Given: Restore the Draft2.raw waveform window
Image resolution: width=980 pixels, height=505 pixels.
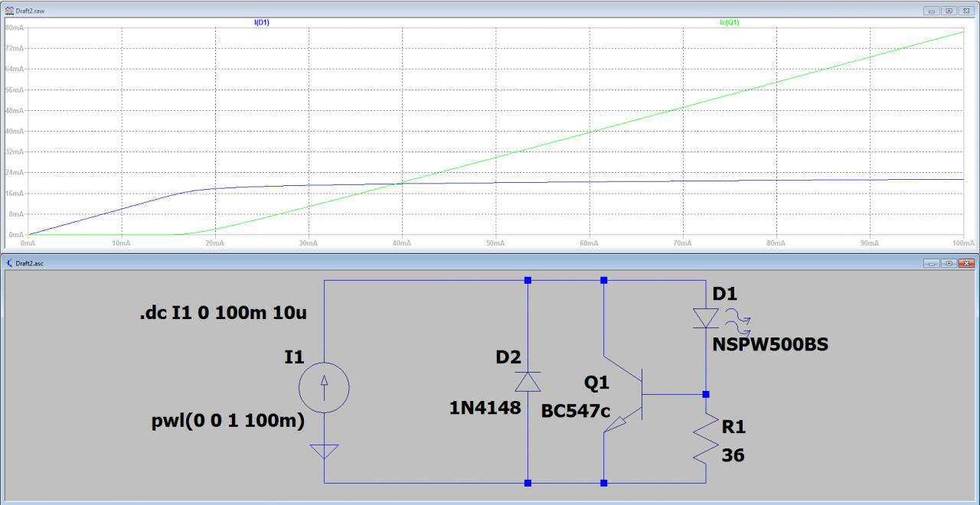Looking at the screenshot, I should (949, 11).
